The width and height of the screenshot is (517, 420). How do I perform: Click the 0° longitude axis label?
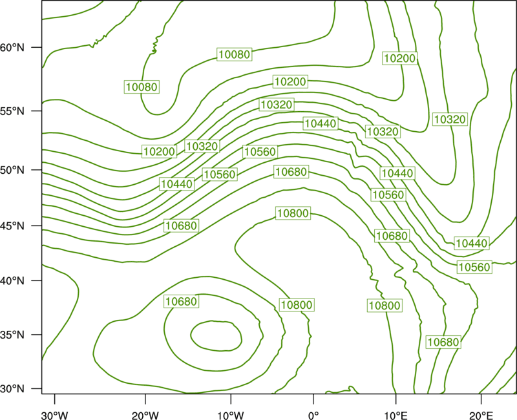point(313,415)
